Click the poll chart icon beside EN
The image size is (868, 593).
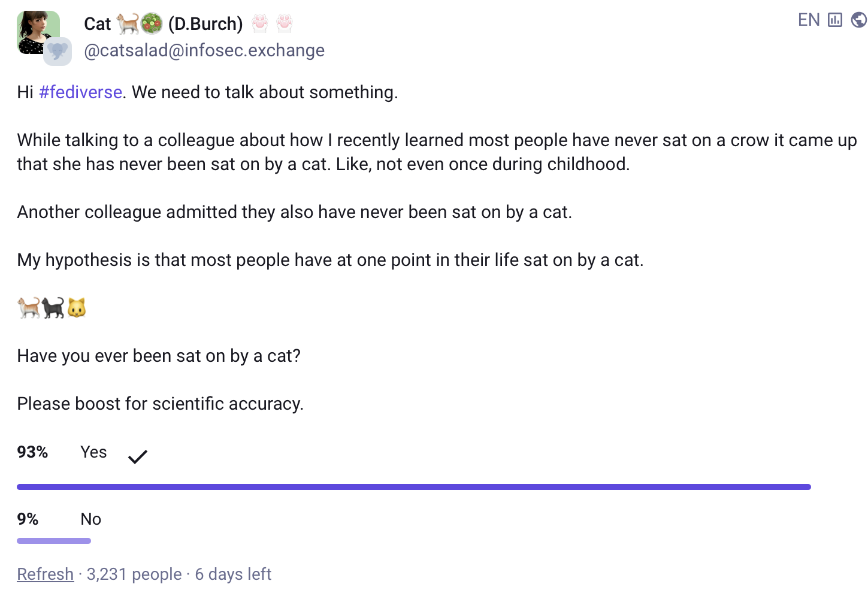tap(834, 20)
